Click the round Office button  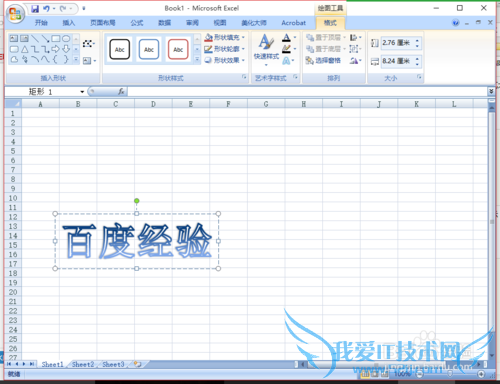click(x=15, y=14)
